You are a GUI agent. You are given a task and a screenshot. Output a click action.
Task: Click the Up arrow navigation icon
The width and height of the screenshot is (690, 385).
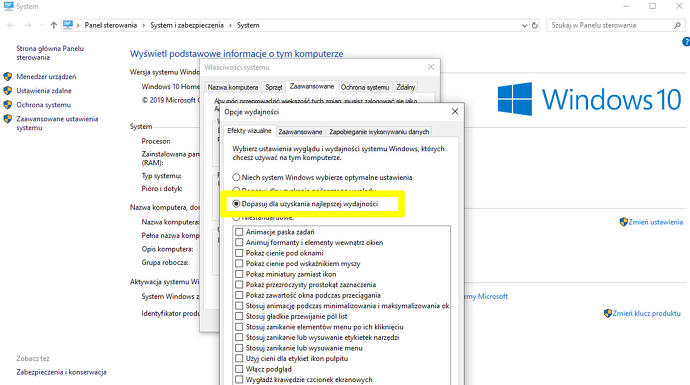54,25
